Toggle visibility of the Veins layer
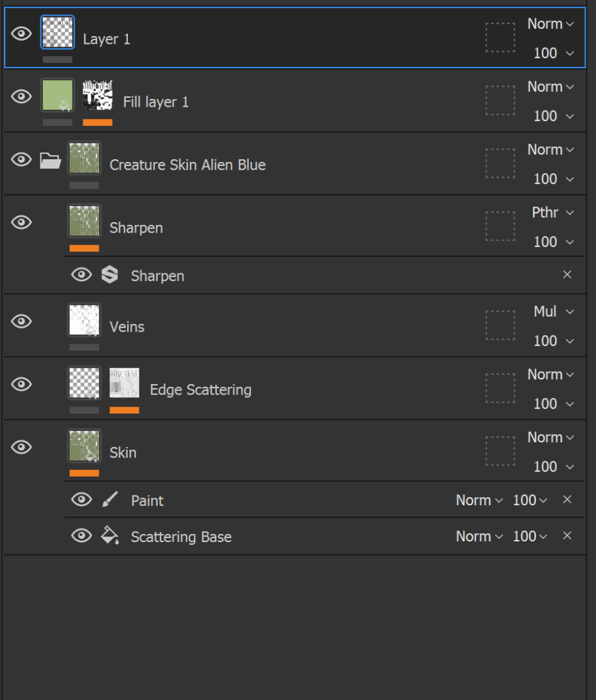The height and width of the screenshot is (700, 596). [x=21, y=321]
